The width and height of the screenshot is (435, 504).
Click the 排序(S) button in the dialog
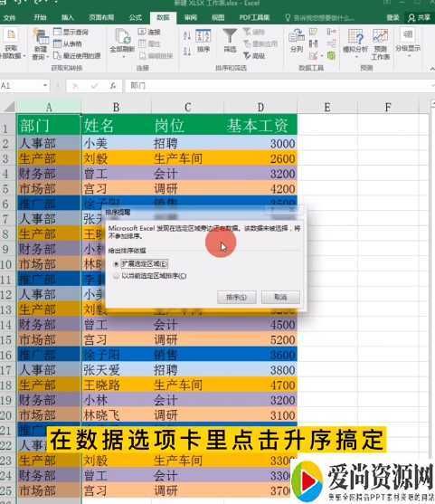point(237,297)
